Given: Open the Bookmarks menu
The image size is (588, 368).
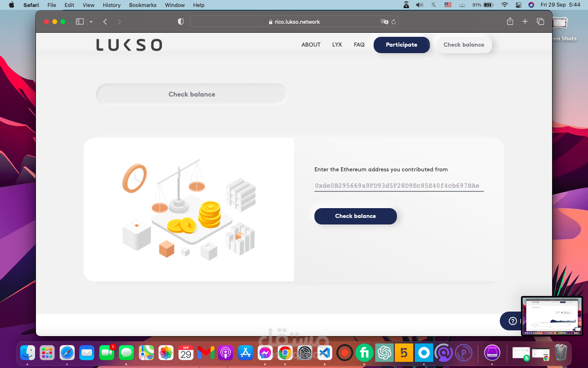Looking at the screenshot, I should (x=143, y=5).
